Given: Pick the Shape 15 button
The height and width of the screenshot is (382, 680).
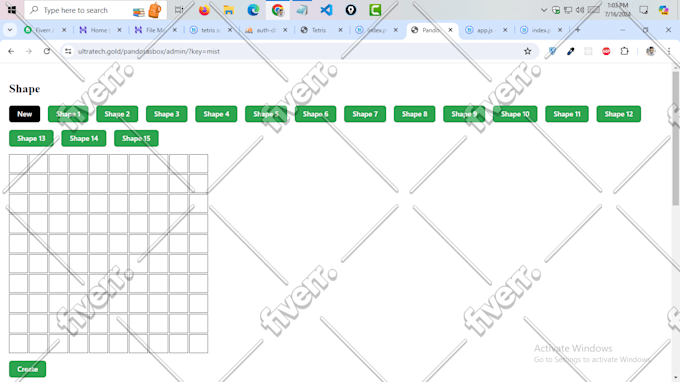Looking at the screenshot, I should click(x=136, y=138).
